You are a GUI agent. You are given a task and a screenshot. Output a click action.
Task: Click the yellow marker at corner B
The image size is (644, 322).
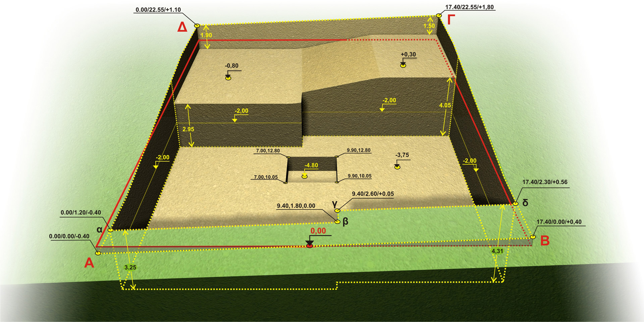[x=533, y=237]
